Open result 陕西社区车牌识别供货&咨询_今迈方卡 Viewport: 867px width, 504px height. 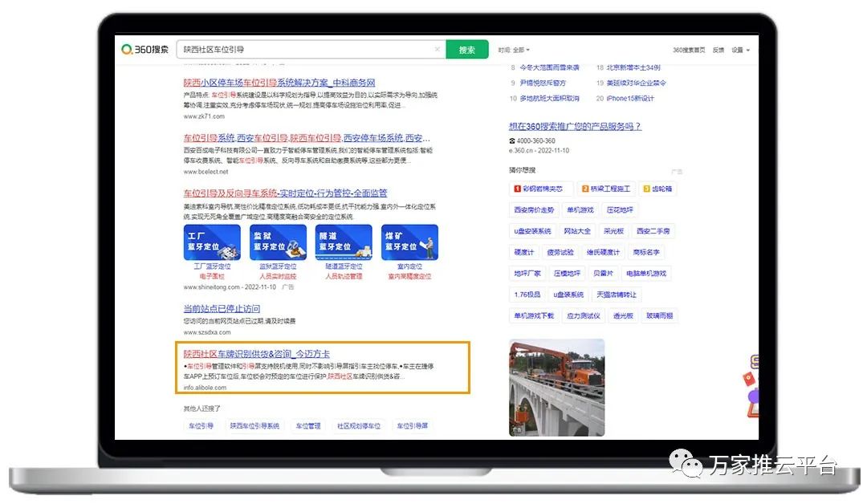pyautogui.click(x=256, y=354)
